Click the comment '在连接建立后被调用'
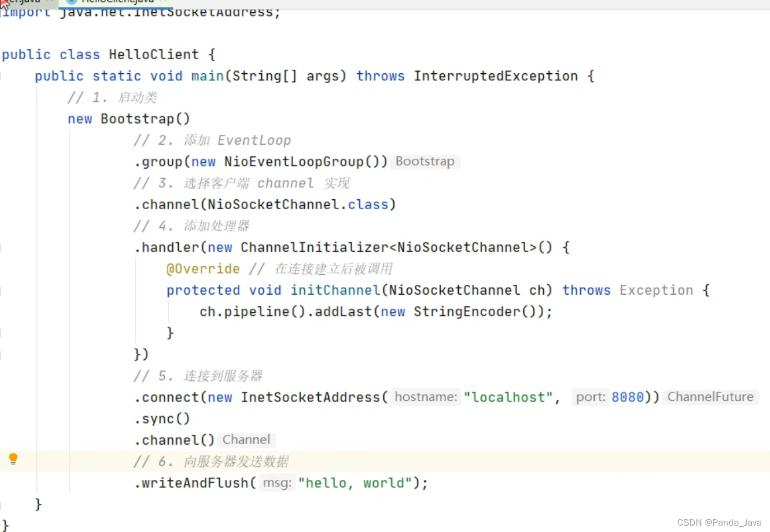Screen dimensions: 770x532 (x=333, y=269)
